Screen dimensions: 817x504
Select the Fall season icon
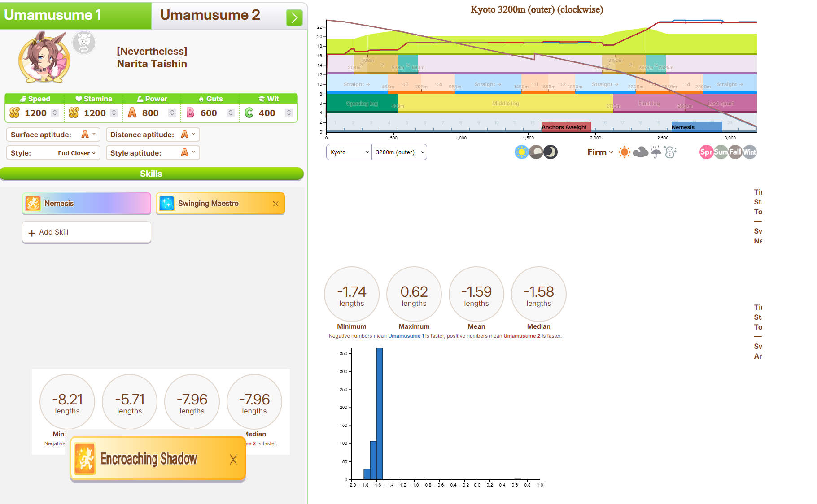pos(735,152)
